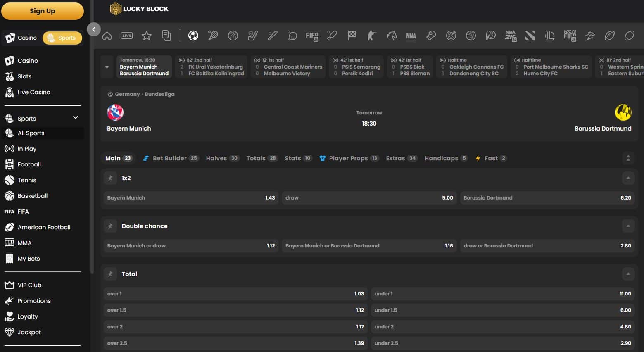Image resolution: width=644 pixels, height=352 pixels.
Task: Select over 2.5 goals at 1.39
Action: click(x=235, y=343)
